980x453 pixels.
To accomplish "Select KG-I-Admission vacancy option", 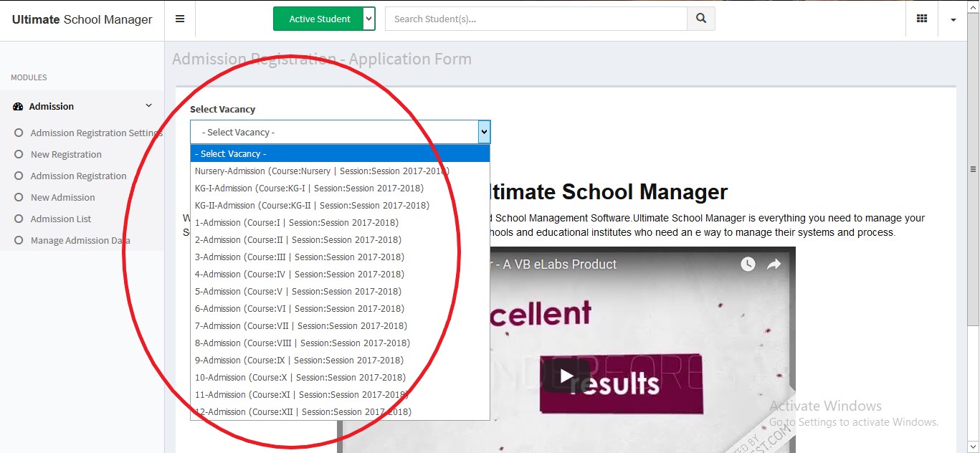I will (x=341, y=188).
